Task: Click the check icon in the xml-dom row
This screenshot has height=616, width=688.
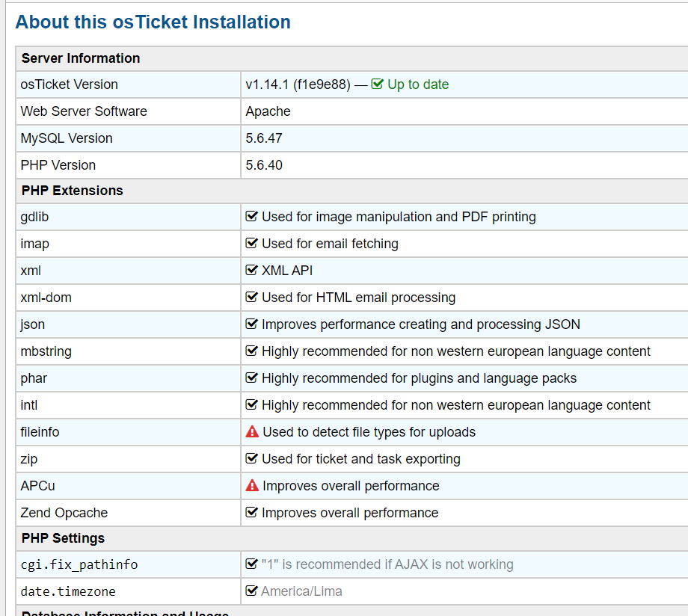Action: click(251, 297)
